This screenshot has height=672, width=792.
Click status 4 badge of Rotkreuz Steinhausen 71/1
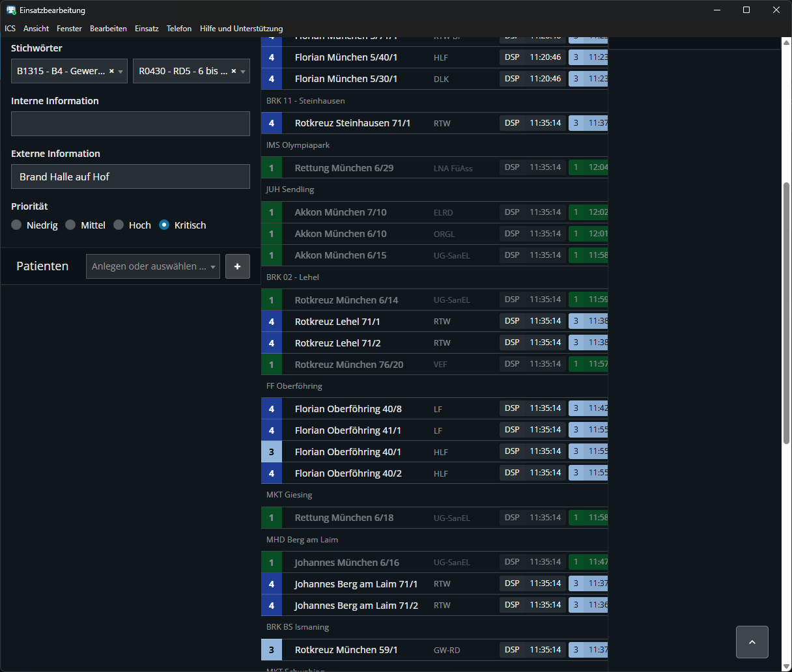pos(272,123)
